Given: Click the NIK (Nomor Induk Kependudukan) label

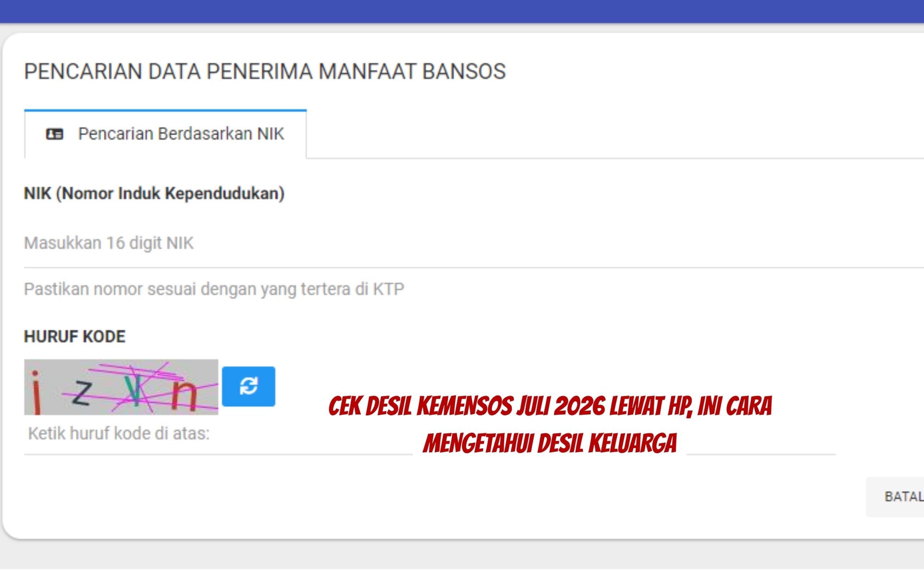Looking at the screenshot, I should pyautogui.click(x=154, y=193).
